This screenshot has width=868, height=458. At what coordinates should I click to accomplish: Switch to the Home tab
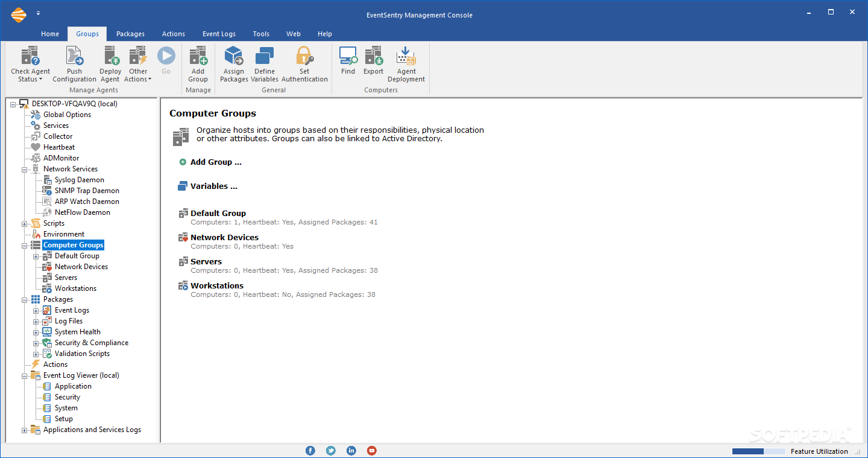tap(50, 34)
